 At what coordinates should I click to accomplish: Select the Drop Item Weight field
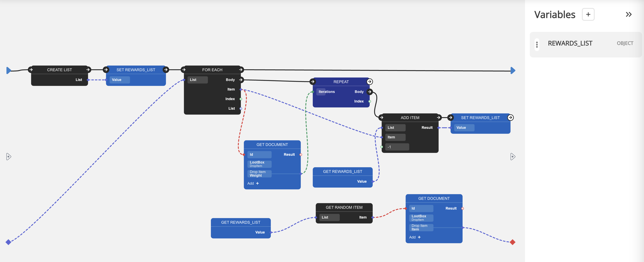(259, 174)
